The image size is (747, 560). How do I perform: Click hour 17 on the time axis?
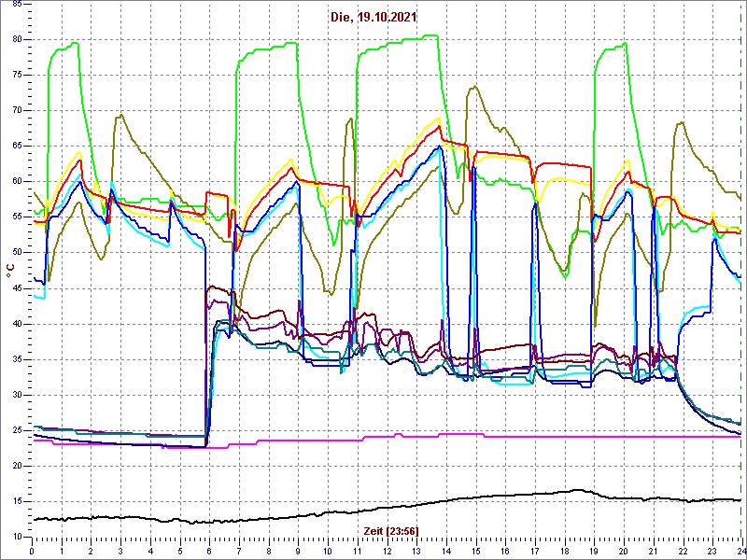[x=534, y=552]
